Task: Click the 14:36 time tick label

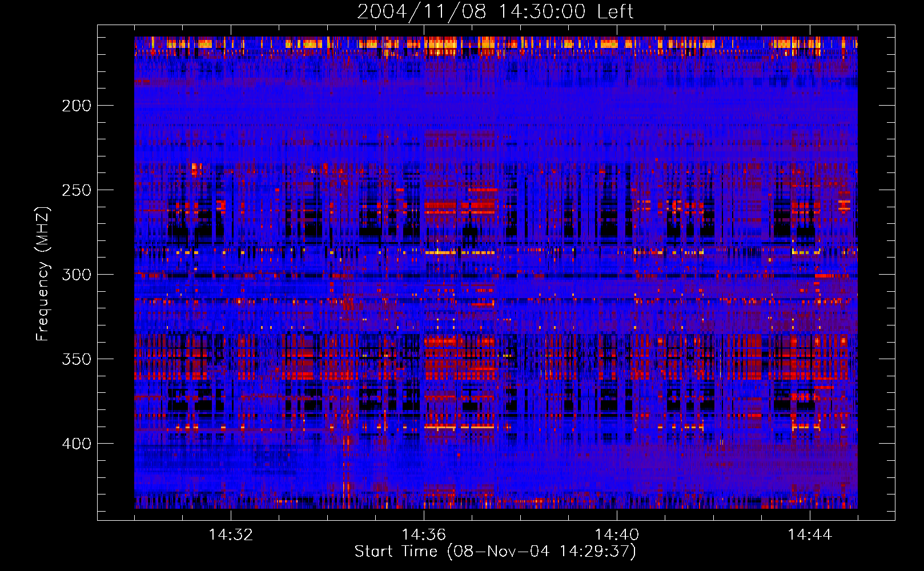Action: pos(424,535)
